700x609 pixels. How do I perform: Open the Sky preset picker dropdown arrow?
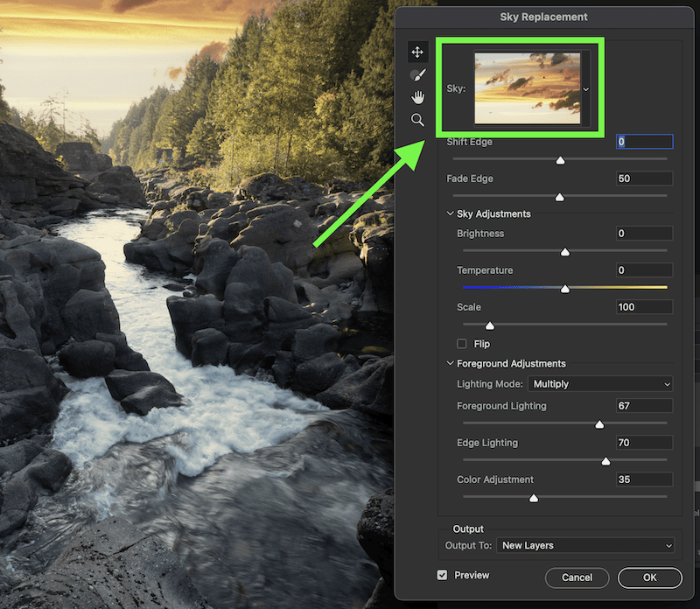coord(586,88)
